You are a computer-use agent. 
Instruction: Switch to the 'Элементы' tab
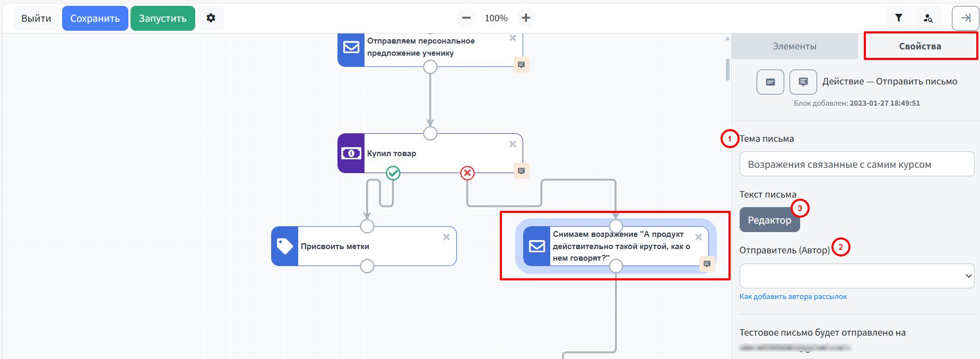[794, 46]
